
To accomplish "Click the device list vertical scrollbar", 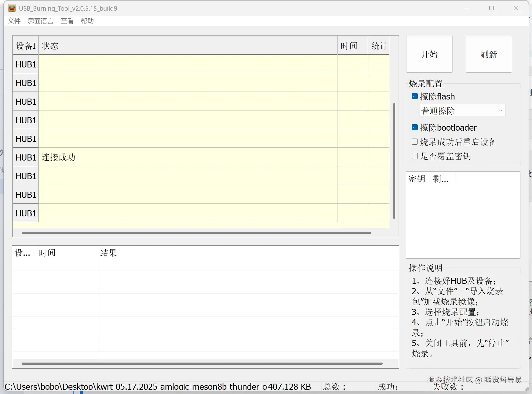I will [x=394, y=161].
